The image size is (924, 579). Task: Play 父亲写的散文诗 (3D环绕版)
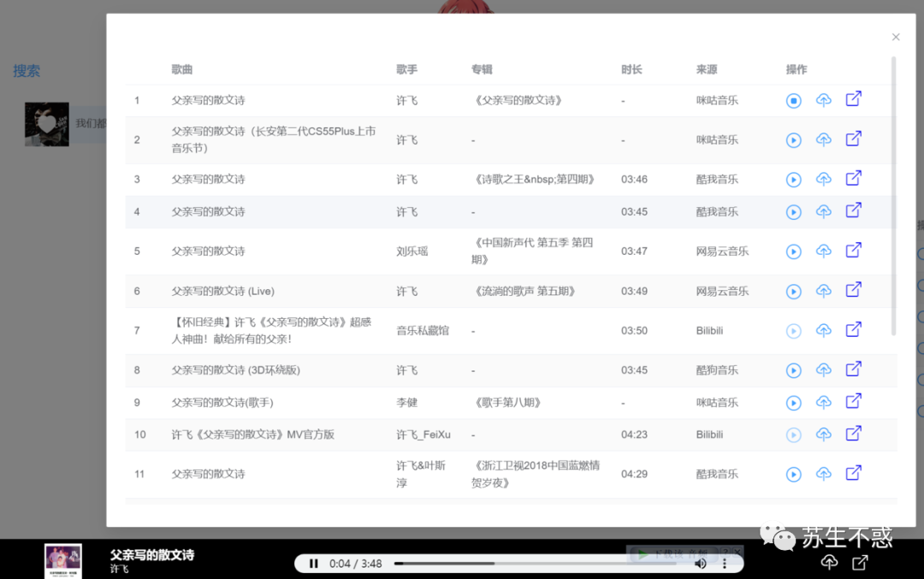[793, 369]
